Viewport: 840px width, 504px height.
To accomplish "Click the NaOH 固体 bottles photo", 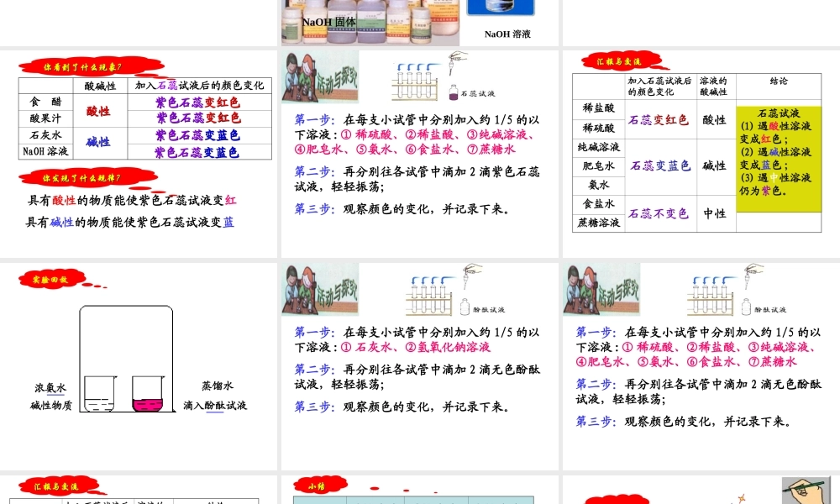I will 370,22.
